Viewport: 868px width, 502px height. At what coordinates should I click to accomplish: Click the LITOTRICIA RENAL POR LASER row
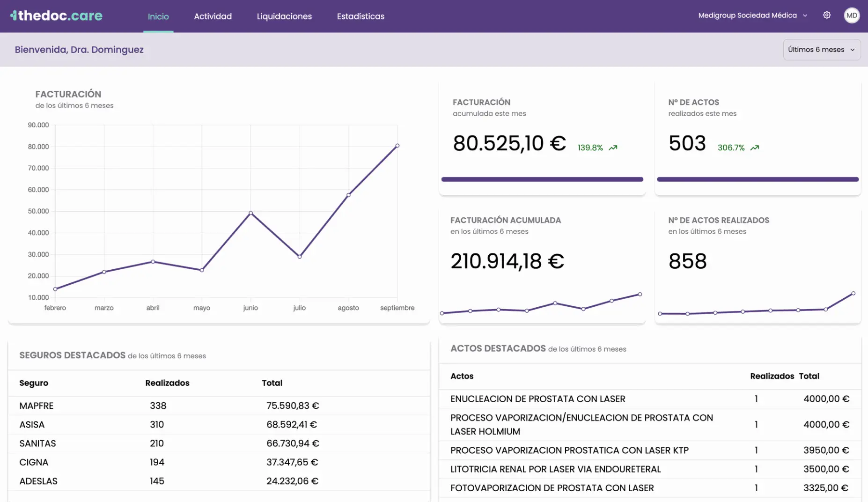tap(649, 469)
